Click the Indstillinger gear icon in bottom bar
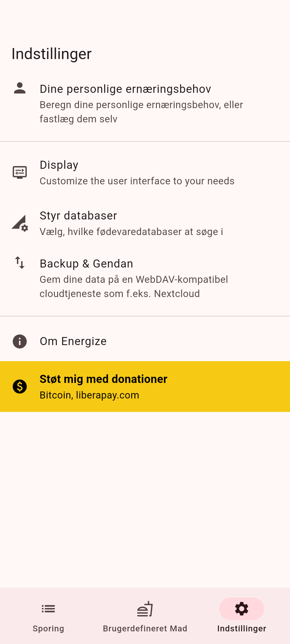The width and height of the screenshot is (290, 644). pos(242,609)
